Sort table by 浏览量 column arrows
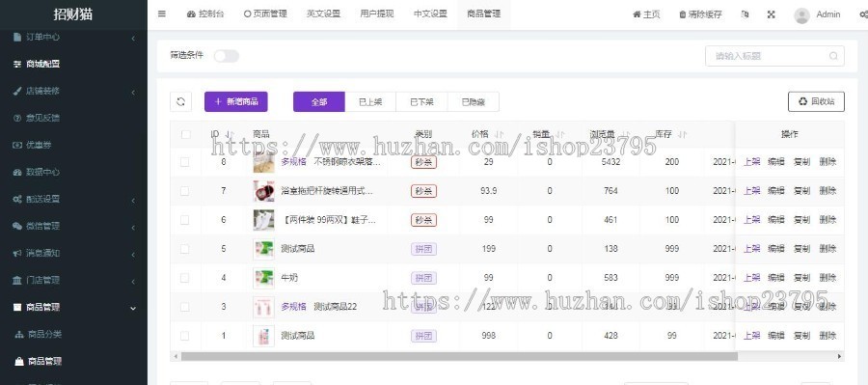 click(626, 135)
